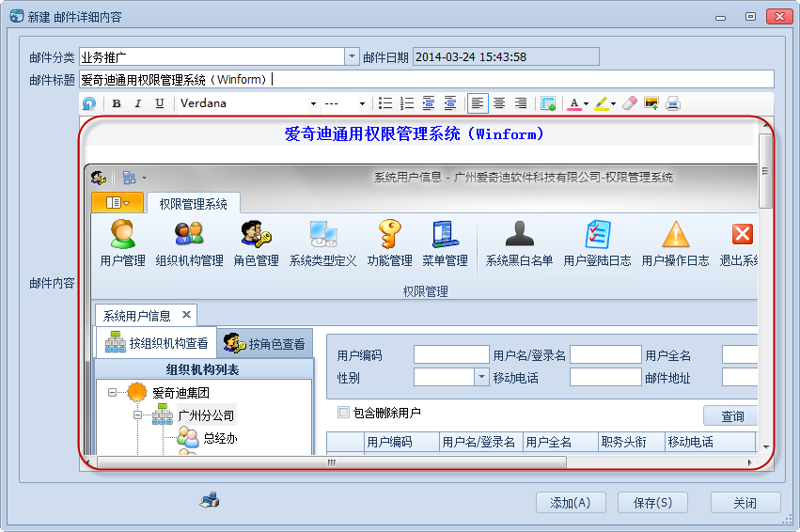800x532 pixels.
Task: Toggle underline formatting
Action: (159, 103)
